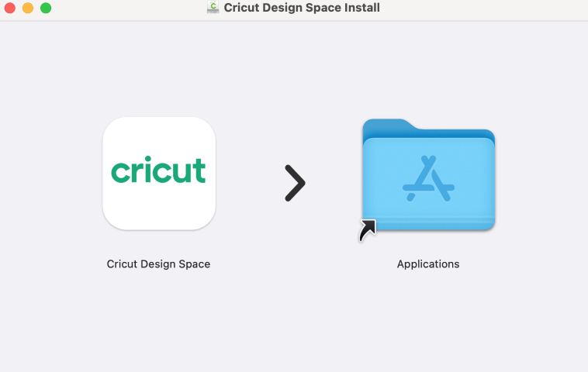Click the green cricut wordmark logo
Screen dimensions: 588x372
click(x=158, y=170)
